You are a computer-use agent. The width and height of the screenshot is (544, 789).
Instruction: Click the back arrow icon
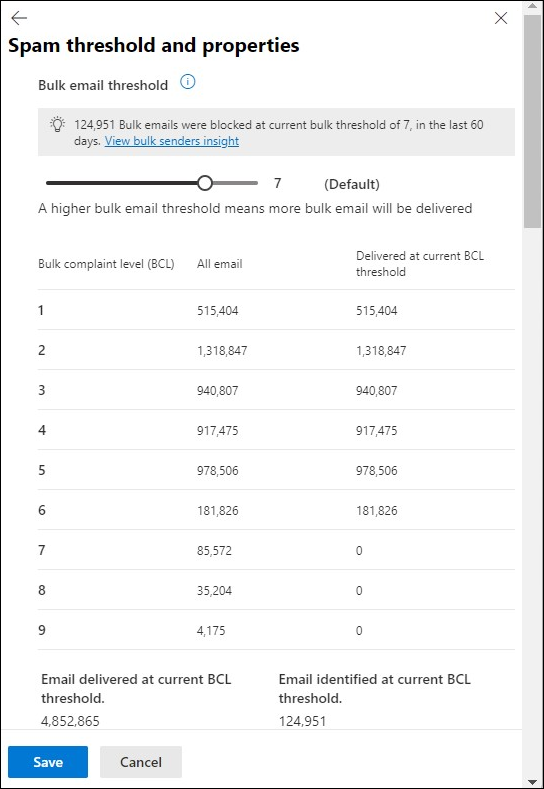19,18
